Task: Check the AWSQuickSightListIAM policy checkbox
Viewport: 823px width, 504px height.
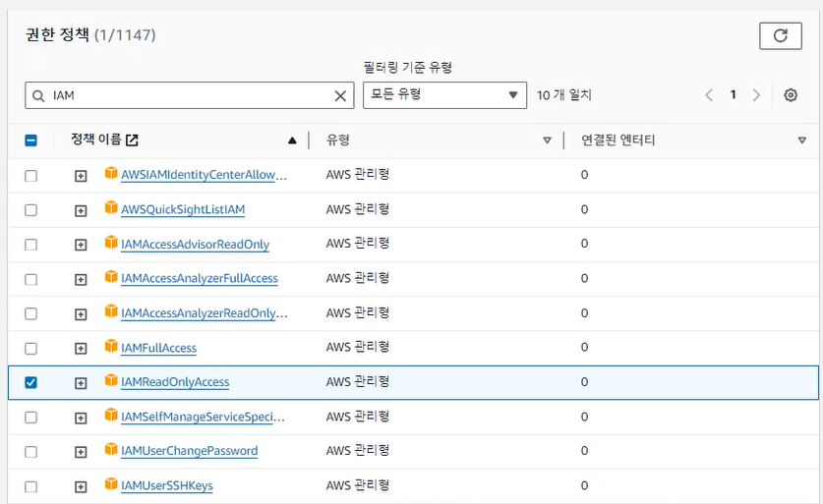Action: [30, 210]
